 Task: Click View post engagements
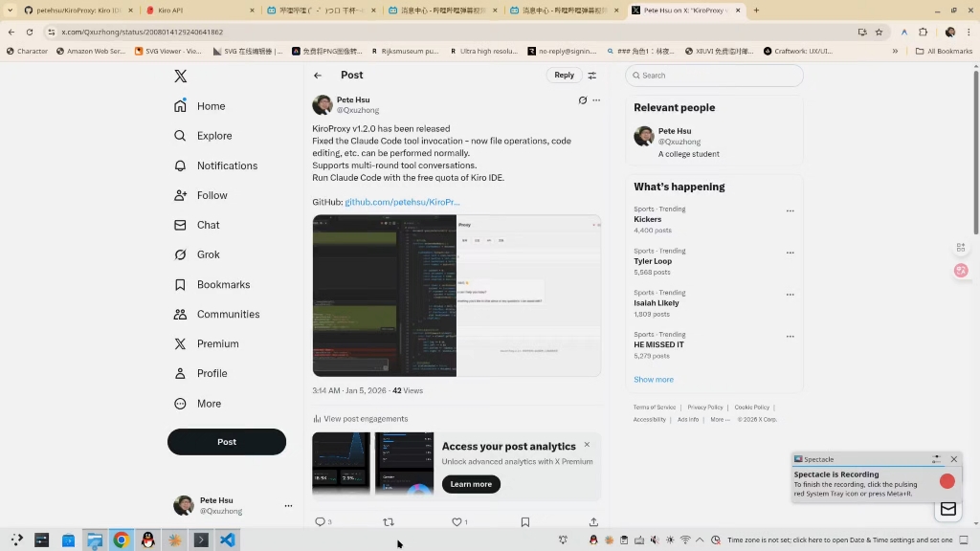coord(360,419)
